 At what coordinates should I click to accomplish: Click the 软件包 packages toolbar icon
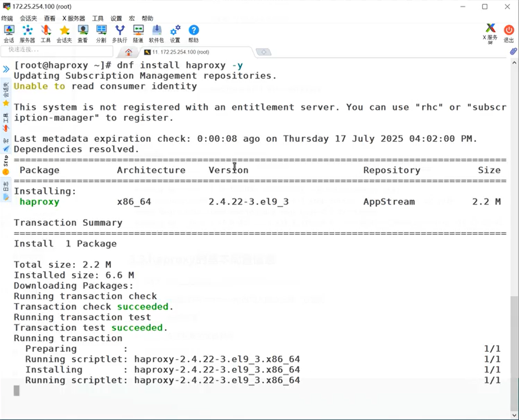pyautogui.click(x=156, y=34)
